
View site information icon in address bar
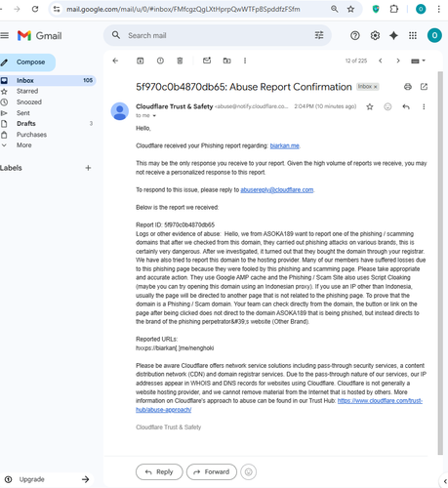(57, 9)
